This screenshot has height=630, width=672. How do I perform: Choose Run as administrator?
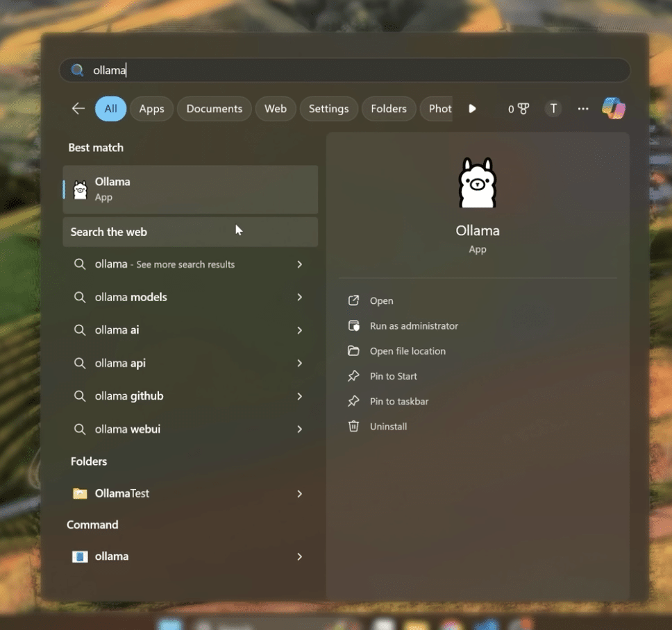[414, 326]
